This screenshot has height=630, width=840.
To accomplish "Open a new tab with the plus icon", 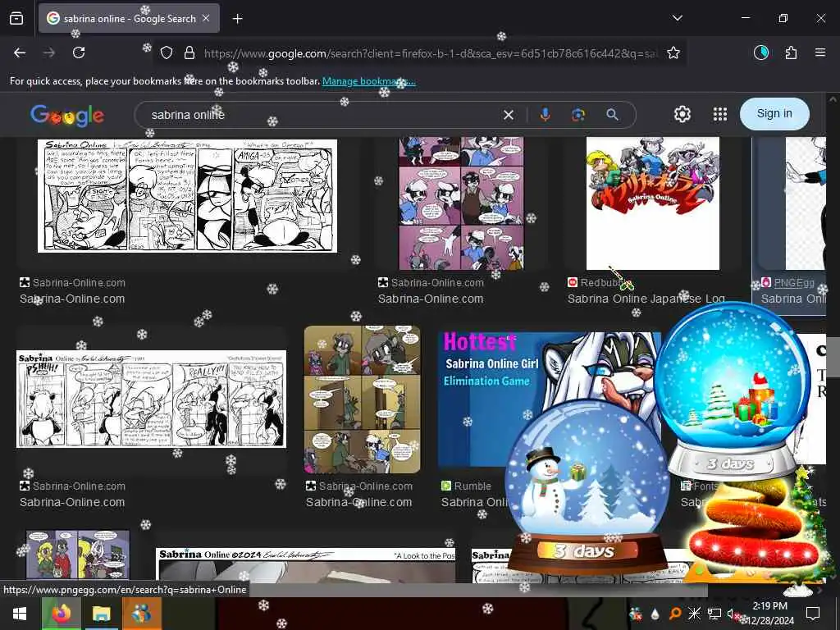I will (237, 19).
